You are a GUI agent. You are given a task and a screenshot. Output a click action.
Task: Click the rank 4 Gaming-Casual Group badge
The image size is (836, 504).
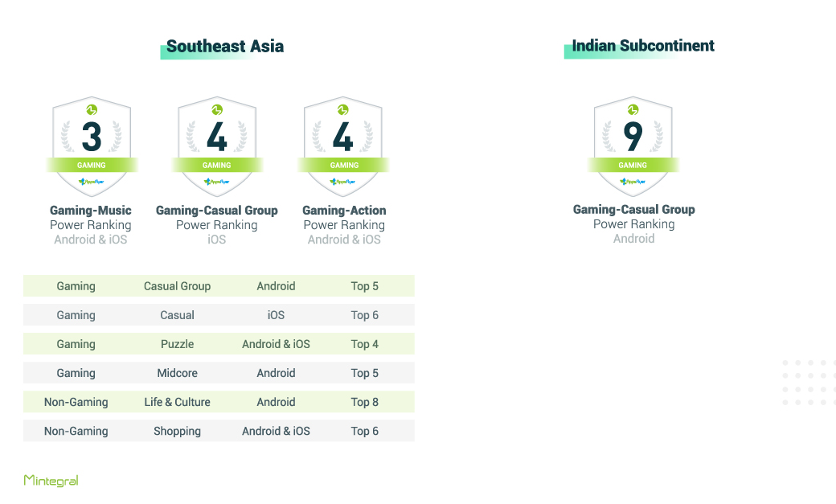point(217,146)
